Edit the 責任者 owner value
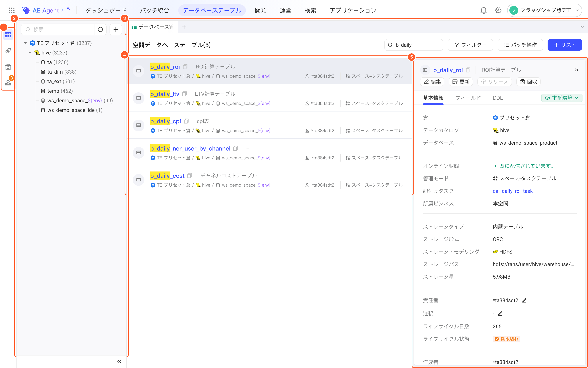588x368 pixels. click(x=524, y=300)
